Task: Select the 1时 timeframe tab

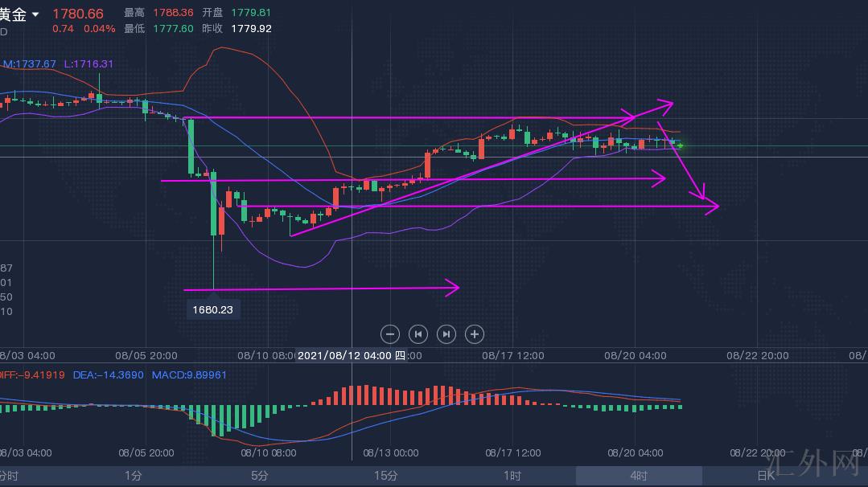Action: (x=512, y=476)
